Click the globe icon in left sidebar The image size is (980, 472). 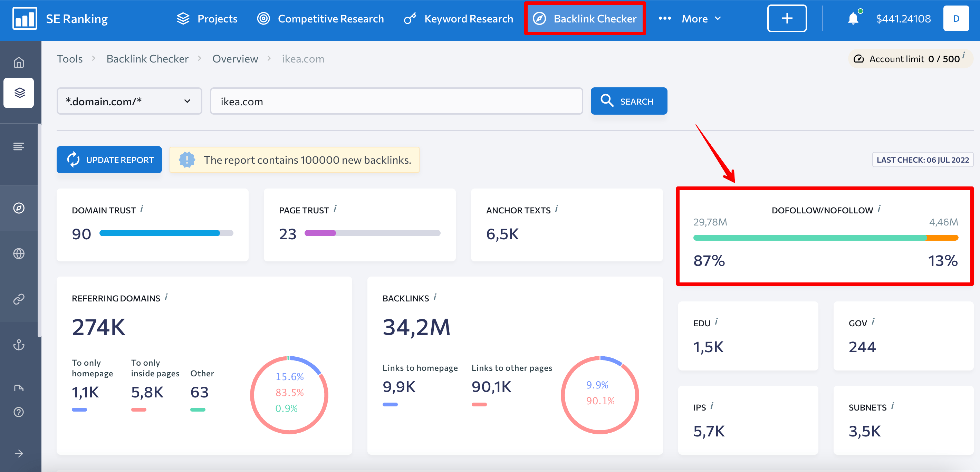coord(19,254)
